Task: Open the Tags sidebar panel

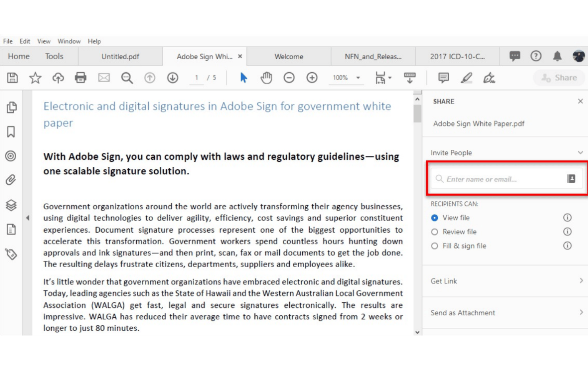Action: click(x=11, y=254)
